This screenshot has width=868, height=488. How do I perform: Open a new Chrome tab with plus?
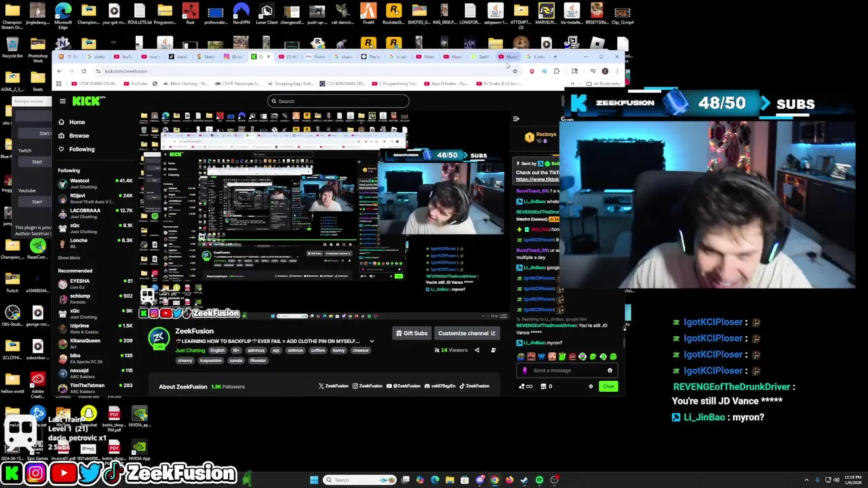point(555,57)
